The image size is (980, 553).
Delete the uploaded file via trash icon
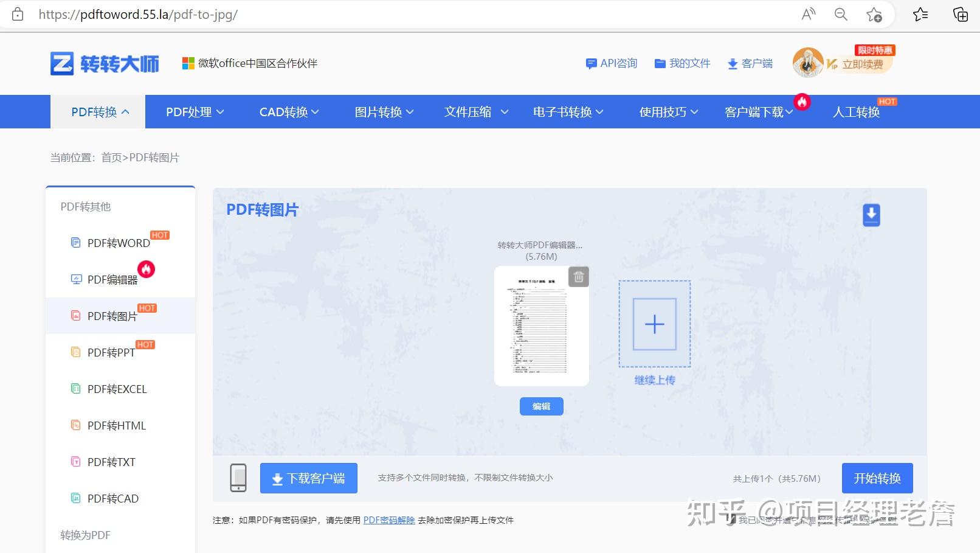coord(578,277)
